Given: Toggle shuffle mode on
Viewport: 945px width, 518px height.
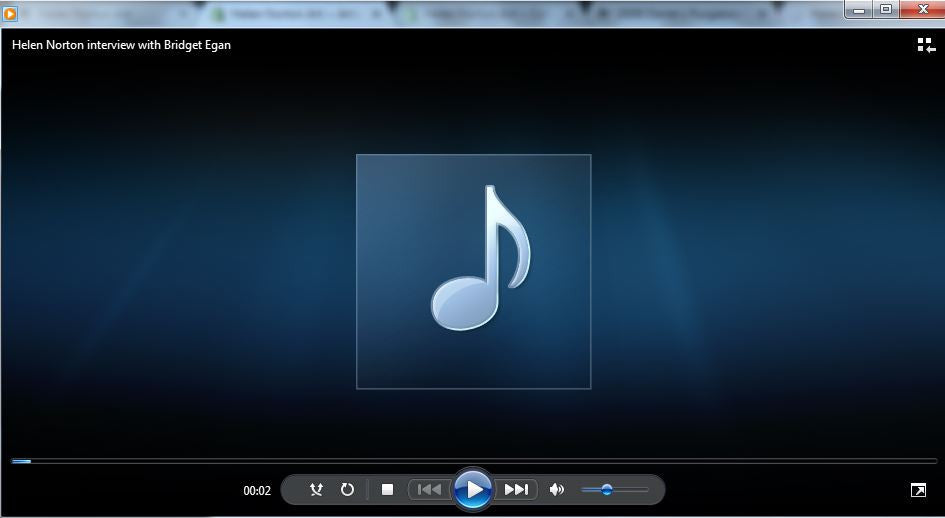Looking at the screenshot, I should click(x=316, y=490).
